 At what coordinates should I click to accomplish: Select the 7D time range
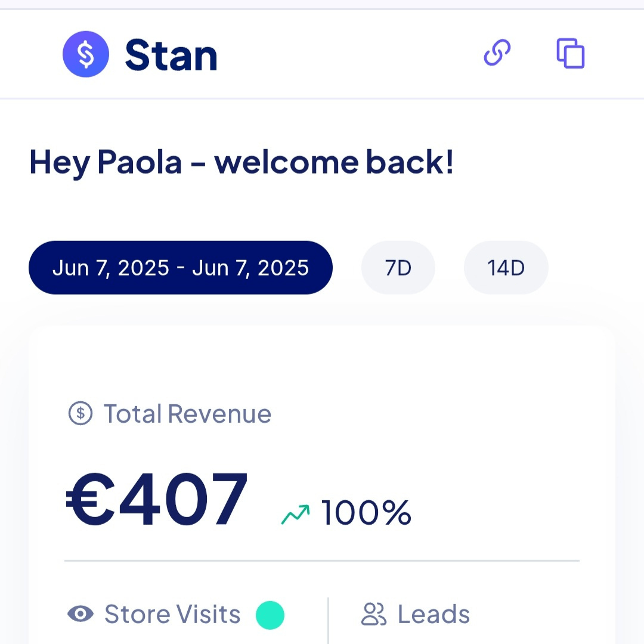[x=398, y=268]
